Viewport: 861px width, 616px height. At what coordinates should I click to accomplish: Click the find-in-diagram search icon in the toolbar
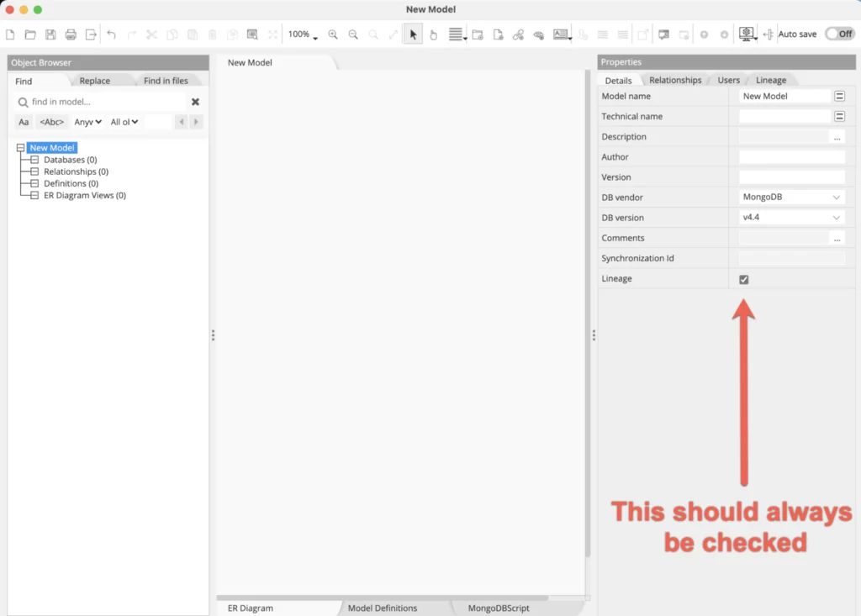point(252,34)
